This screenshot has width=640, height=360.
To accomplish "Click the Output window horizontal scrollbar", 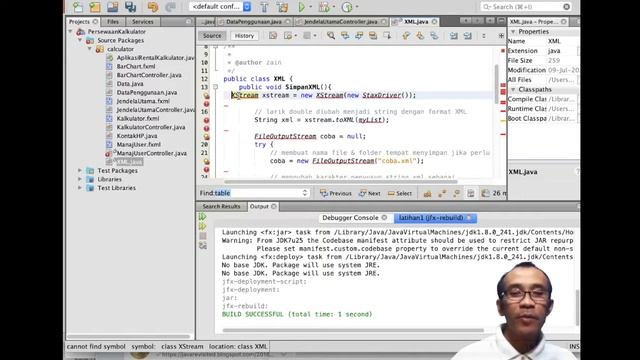I will (x=353, y=330).
